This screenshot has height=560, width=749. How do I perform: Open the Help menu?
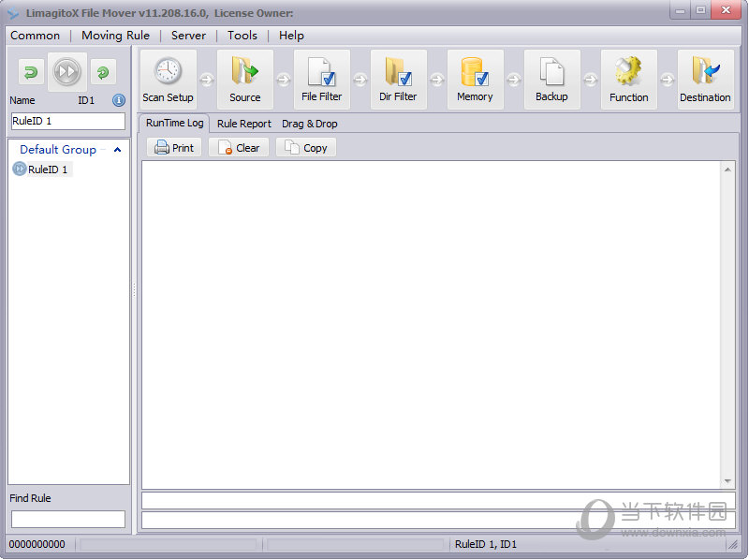[x=291, y=36]
